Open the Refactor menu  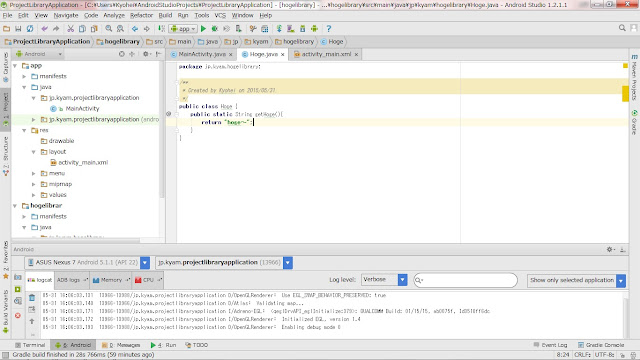[x=141, y=16]
